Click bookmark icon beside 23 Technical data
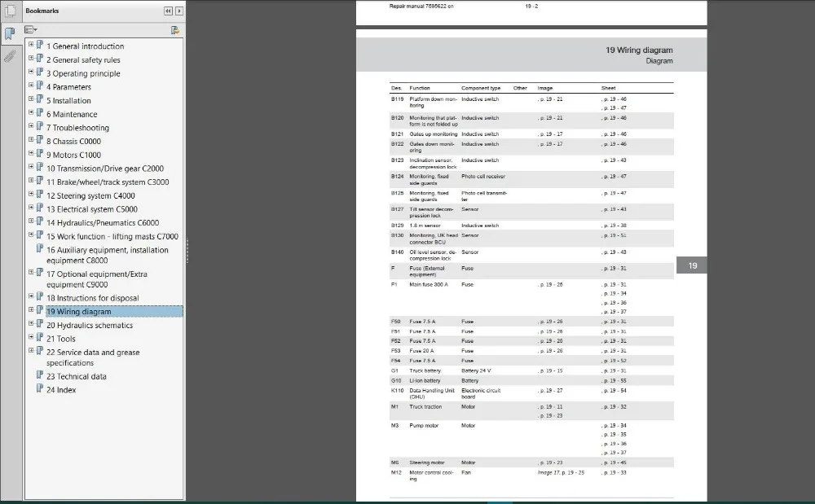Viewport: 815px width, 504px height. (x=39, y=375)
